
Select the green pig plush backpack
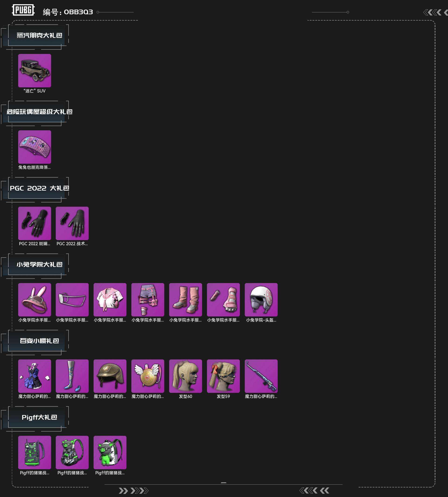coord(110,452)
